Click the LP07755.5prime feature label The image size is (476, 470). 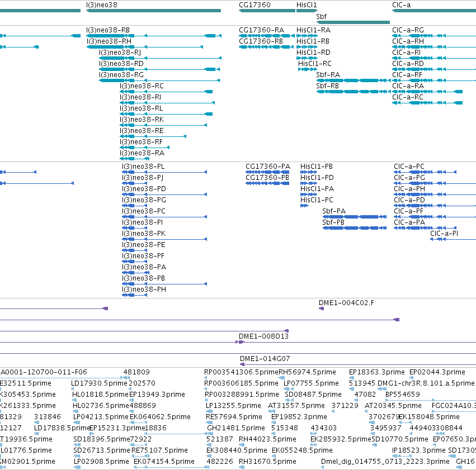(311, 383)
